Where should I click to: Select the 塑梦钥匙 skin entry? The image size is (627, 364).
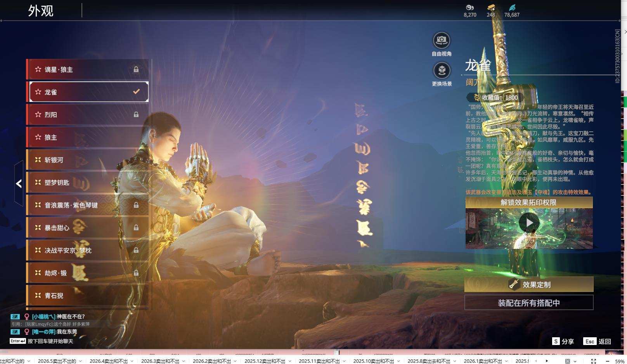(88, 182)
